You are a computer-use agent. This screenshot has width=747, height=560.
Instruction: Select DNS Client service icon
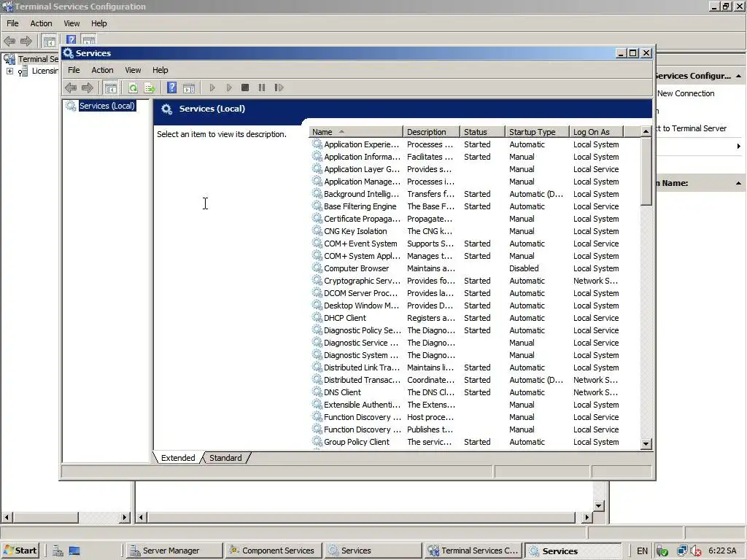click(317, 392)
